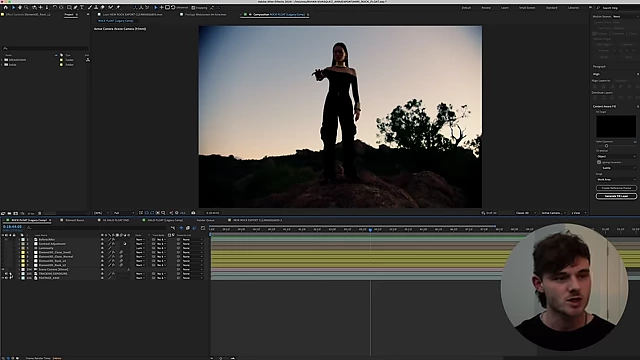This screenshot has height=360, width=640.
Task: Click the Search Help magnifier icon
Action: point(598,8)
